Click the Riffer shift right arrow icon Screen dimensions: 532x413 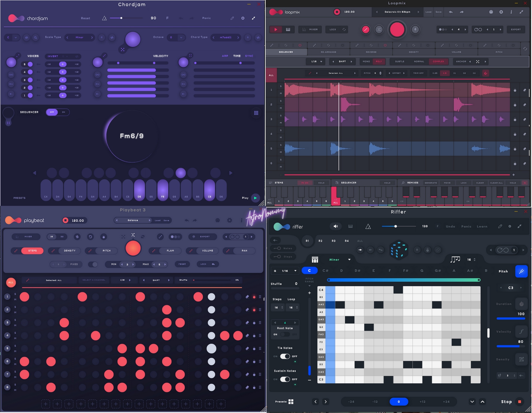[360, 250]
